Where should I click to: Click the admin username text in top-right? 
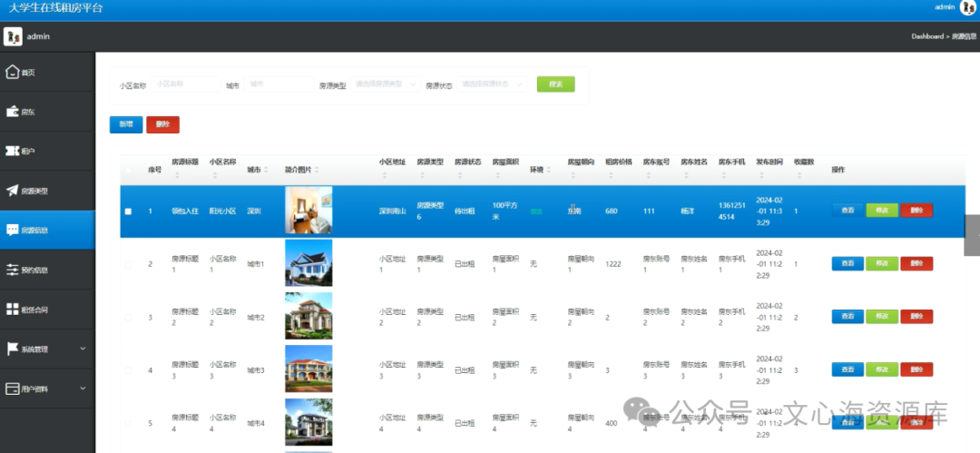[x=945, y=7]
